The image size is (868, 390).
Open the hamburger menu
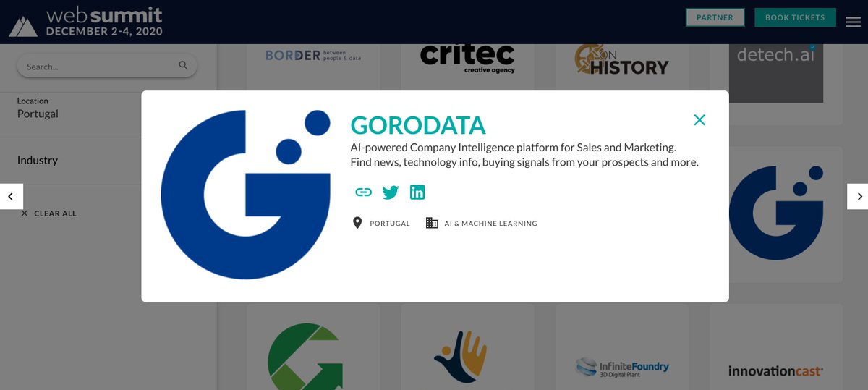click(853, 22)
